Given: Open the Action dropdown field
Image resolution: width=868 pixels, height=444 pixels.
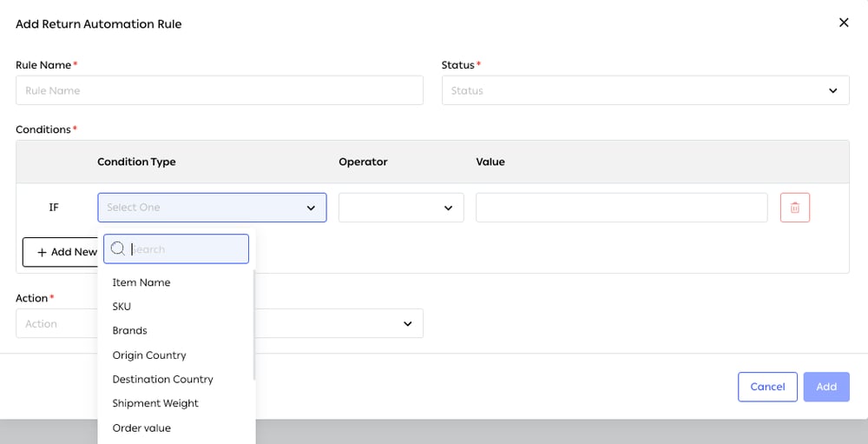Looking at the screenshot, I should 220,324.
